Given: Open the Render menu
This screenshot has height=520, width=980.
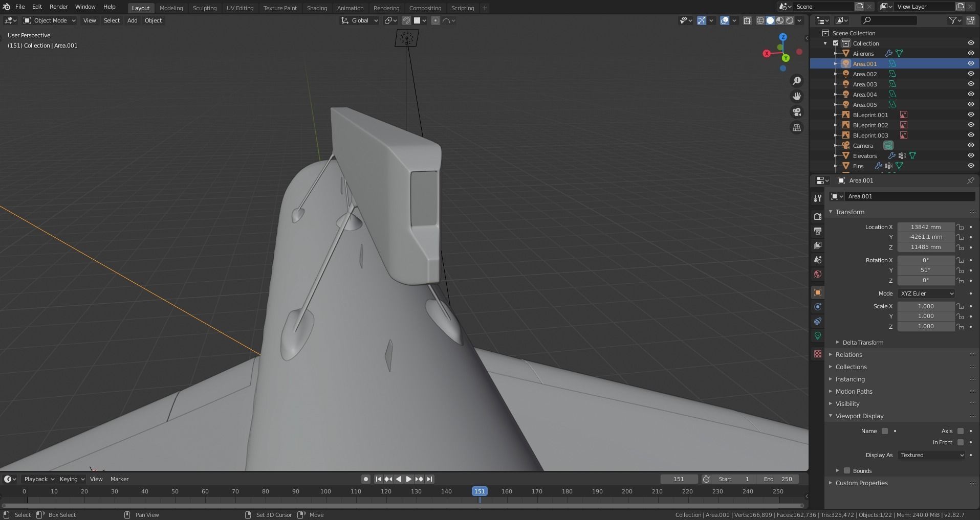Looking at the screenshot, I should pos(58,7).
